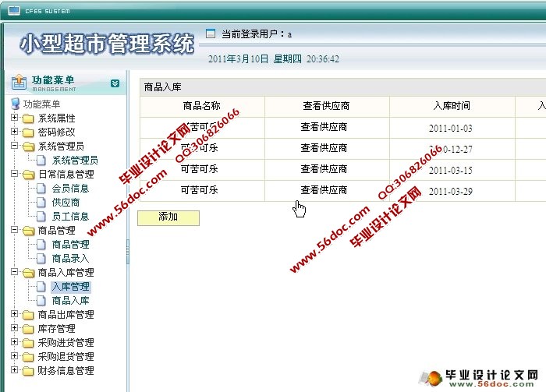Expand the 系统属性 tree node
Image resolution: width=546 pixels, height=392 pixels.
pyautogui.click(x=14, y=118)
